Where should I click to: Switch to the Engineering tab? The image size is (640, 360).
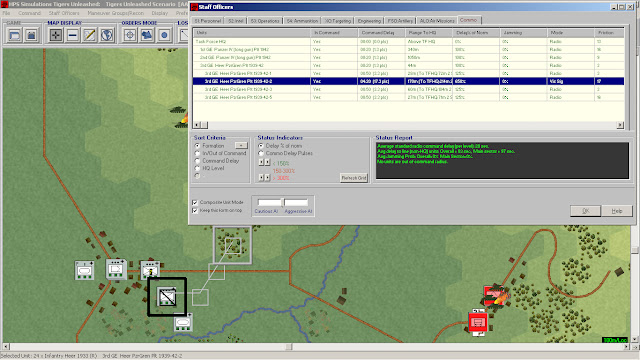[x=369, y=21]
